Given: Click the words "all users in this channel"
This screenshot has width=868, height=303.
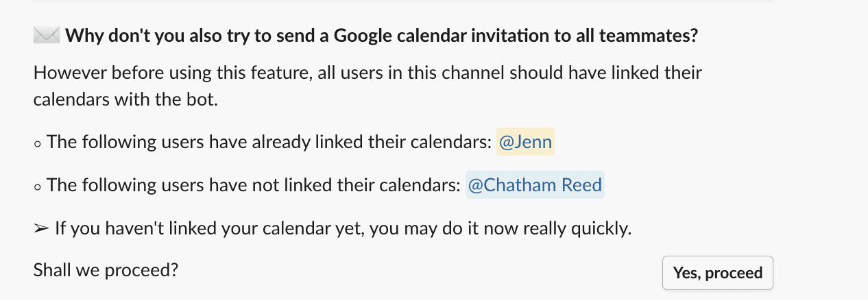Looking at the screenshot, I should [x=399, y=73].
